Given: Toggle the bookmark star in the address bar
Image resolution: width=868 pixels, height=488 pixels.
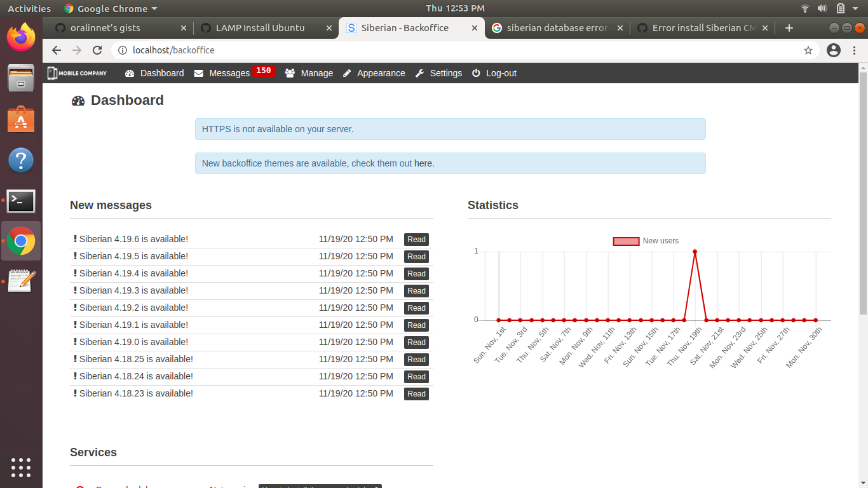Looking at the screenshot, I should click(x=808, y=50).
